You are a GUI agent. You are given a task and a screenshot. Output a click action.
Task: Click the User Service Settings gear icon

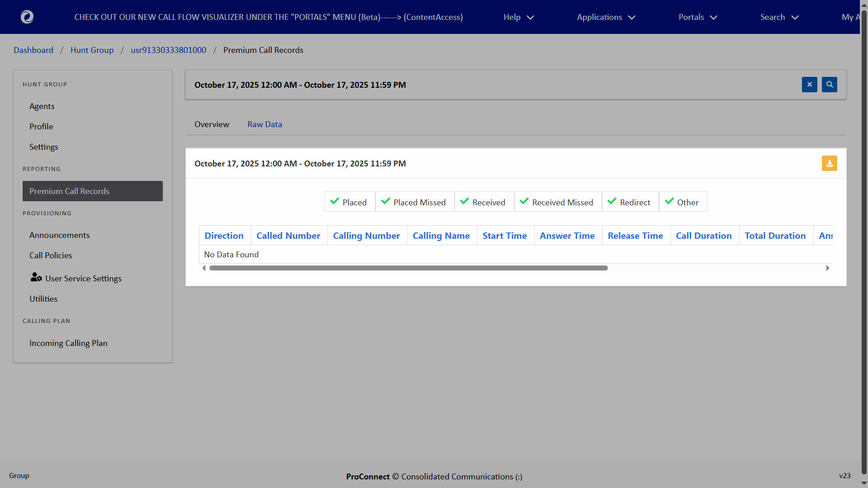click(x=36, y=278)
